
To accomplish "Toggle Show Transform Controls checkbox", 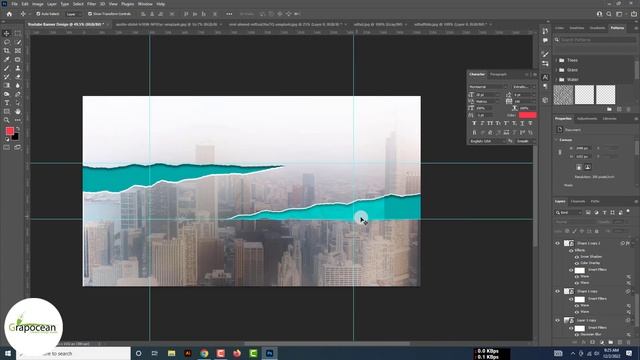I will [x=90, y=14].
